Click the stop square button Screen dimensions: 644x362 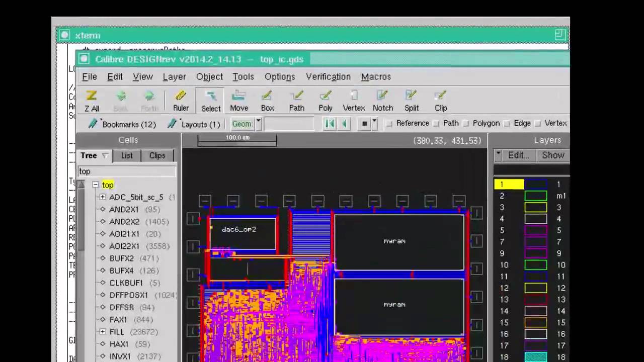click(365, 124)
